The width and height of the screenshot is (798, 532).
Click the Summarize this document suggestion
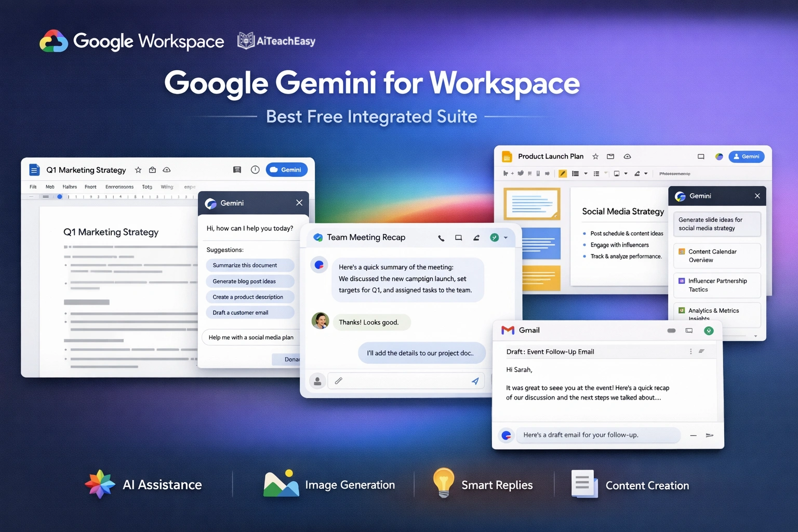tap(250, 265)
